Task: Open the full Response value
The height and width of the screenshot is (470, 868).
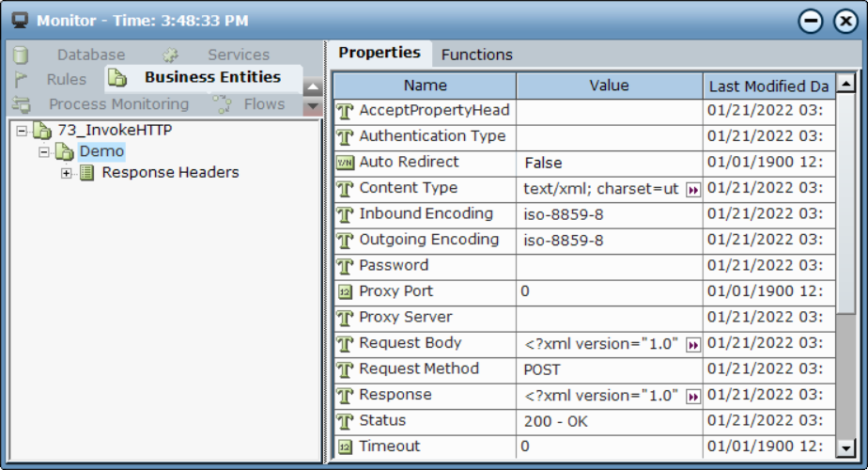Action: 693,397
